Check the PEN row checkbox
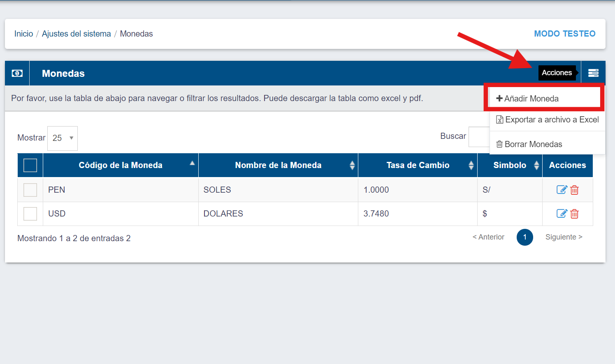This screenshot has height=364, width=615. 30,190
